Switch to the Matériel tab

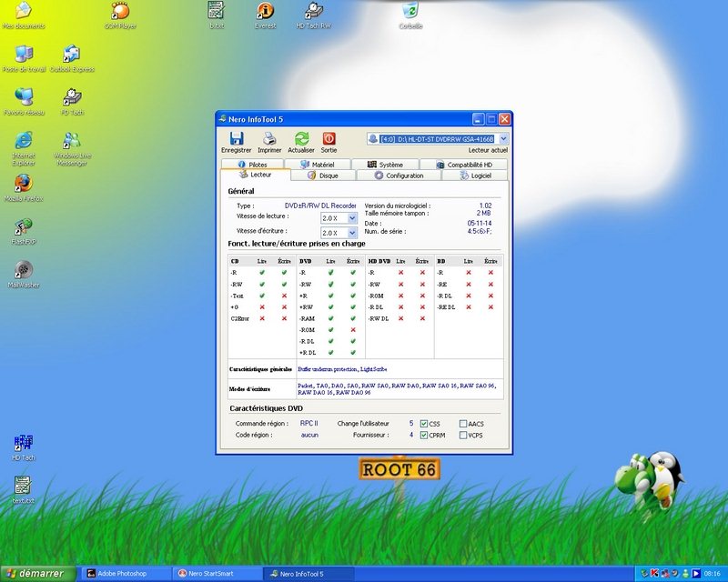[318, 165]
